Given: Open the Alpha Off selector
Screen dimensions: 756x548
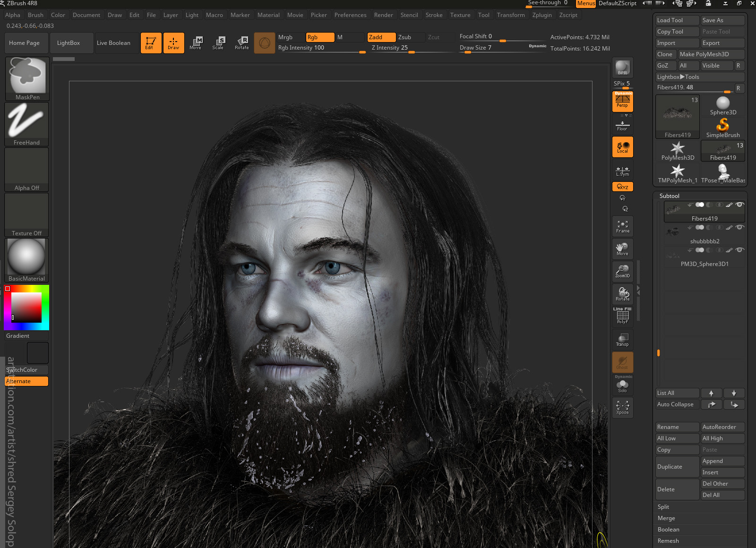Looking at the screenshot, I should 27,170.
